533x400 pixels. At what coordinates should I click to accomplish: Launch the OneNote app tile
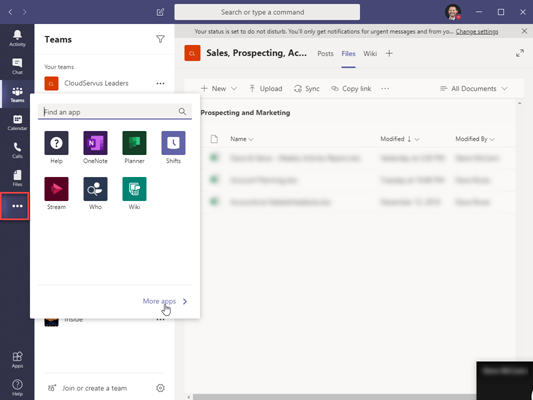tap(96, 147)
